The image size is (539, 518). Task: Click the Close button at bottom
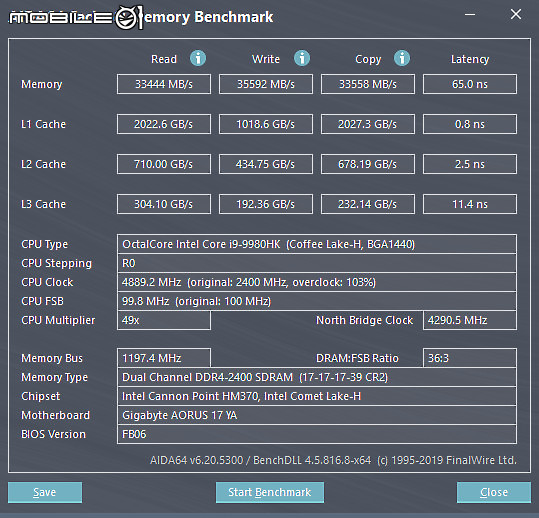[494, 492]
